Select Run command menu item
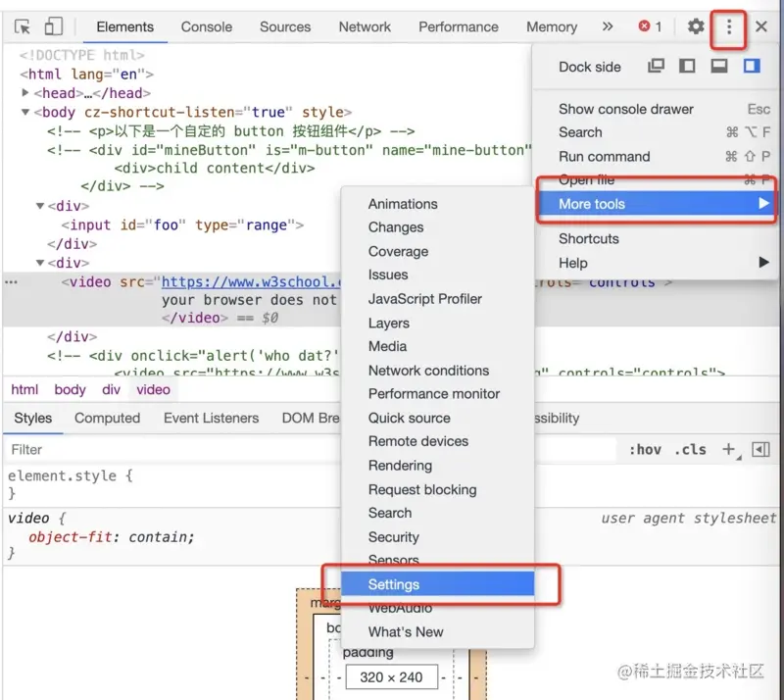 [655, 157]
